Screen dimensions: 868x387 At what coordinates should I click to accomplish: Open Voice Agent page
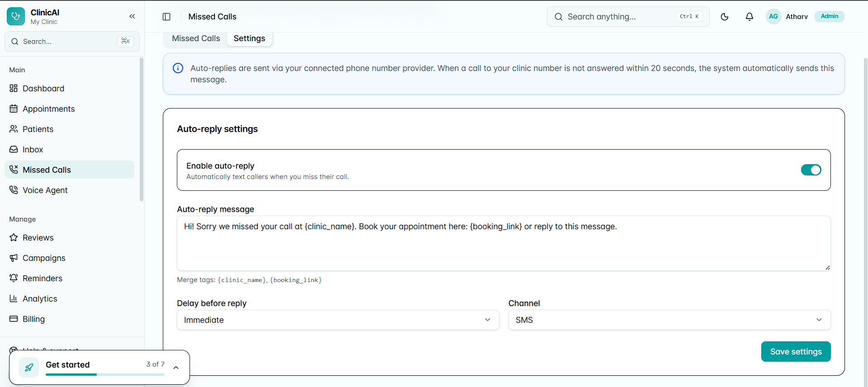[x=69, y=190]
